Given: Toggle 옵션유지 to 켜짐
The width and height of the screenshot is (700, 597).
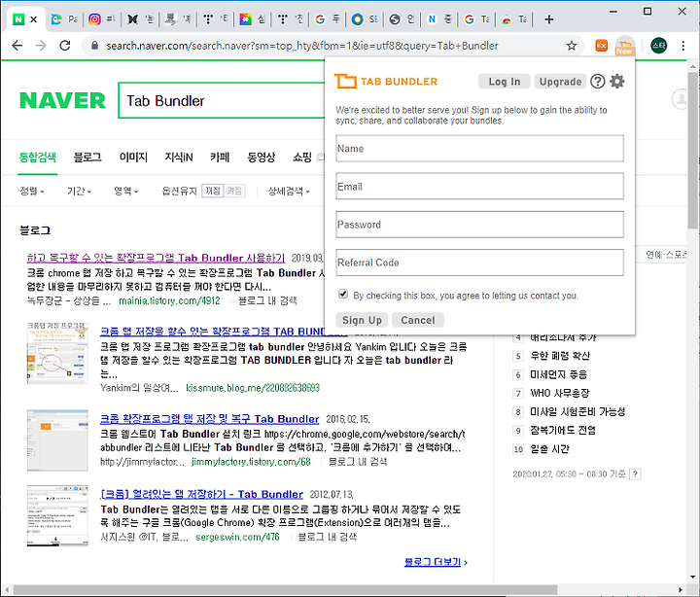Looking at the screenshot, I should click(x=234, y=192).
